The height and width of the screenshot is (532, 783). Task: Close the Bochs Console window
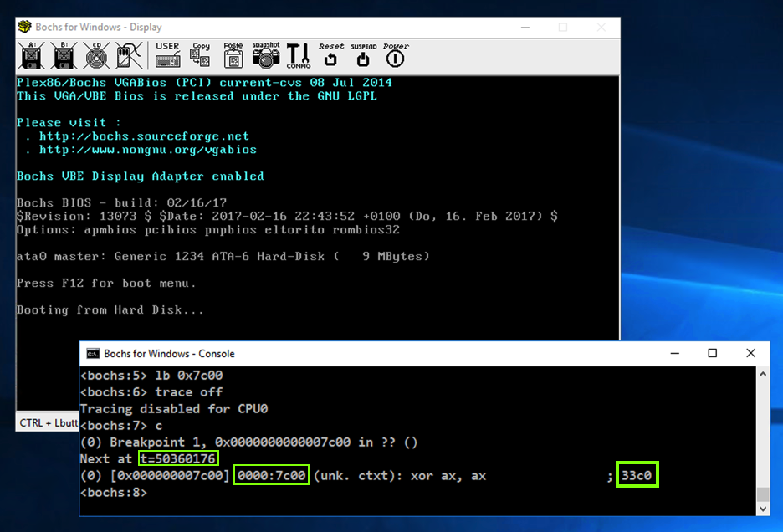750,353
